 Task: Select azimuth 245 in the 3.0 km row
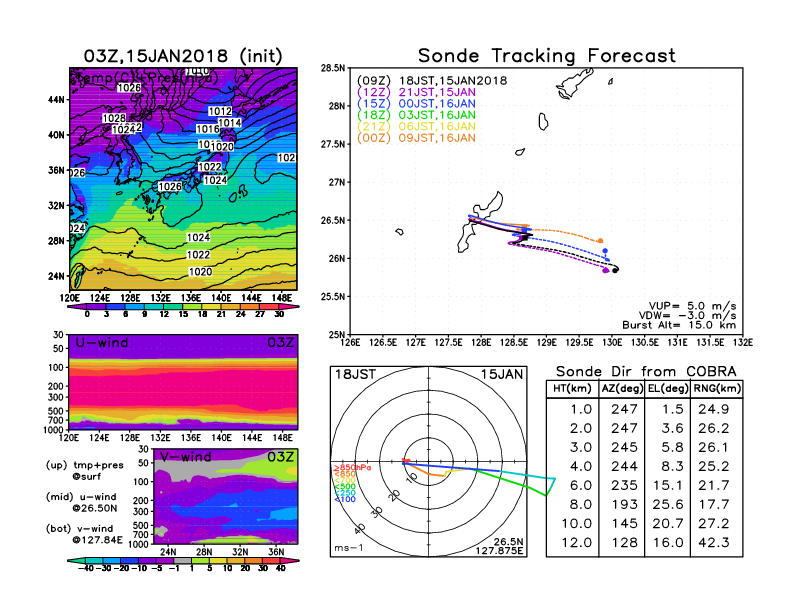tap(624, 447)
